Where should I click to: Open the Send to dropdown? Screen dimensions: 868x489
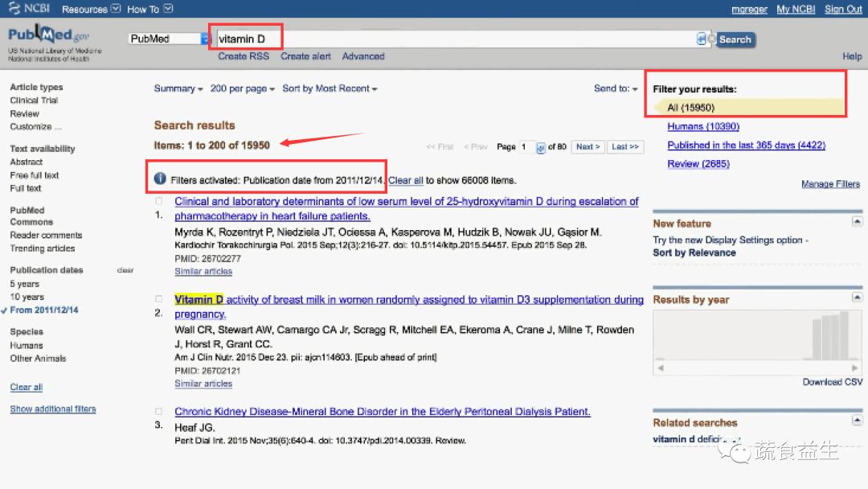tap(616, 88)
